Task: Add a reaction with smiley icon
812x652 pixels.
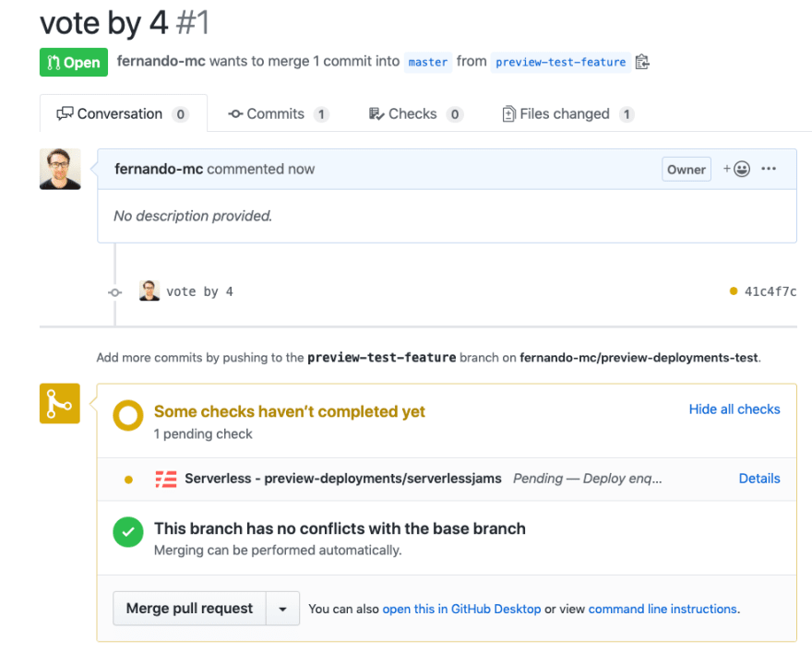Action: click(736, 169)
